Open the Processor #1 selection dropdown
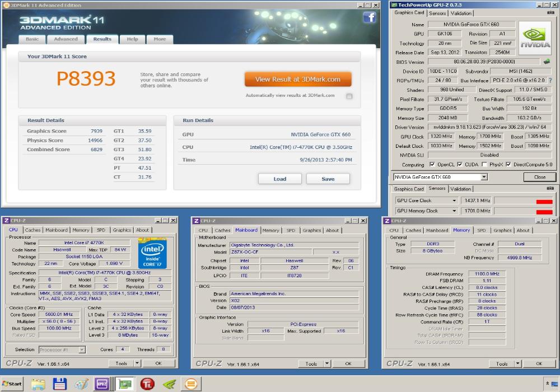This screenshot has height=392, width=560. coord(82,350)
